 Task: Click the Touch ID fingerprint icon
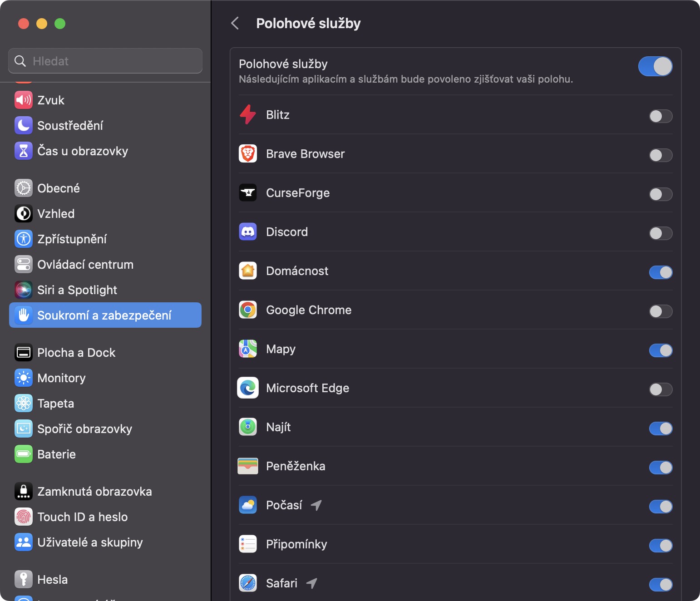(x=24, y=517)
